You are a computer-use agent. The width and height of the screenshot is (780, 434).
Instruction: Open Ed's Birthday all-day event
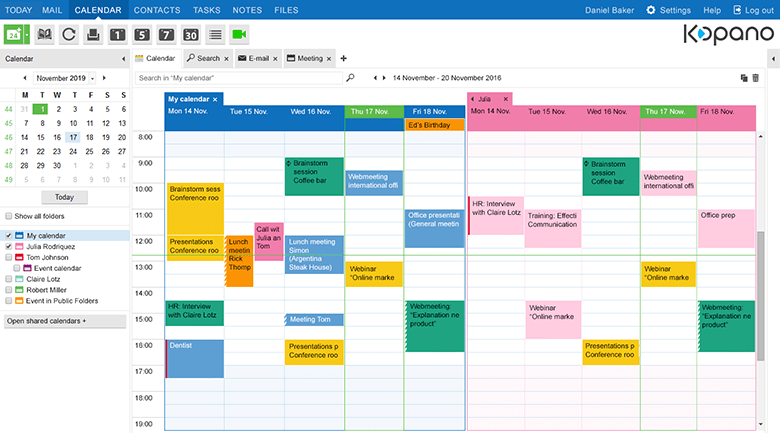[x=435, y=125]
